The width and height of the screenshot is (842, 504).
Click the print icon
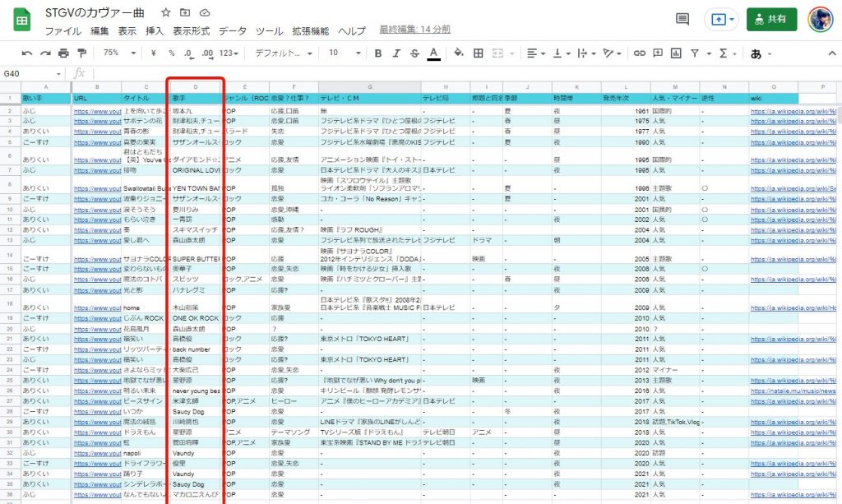coord(63,53)
